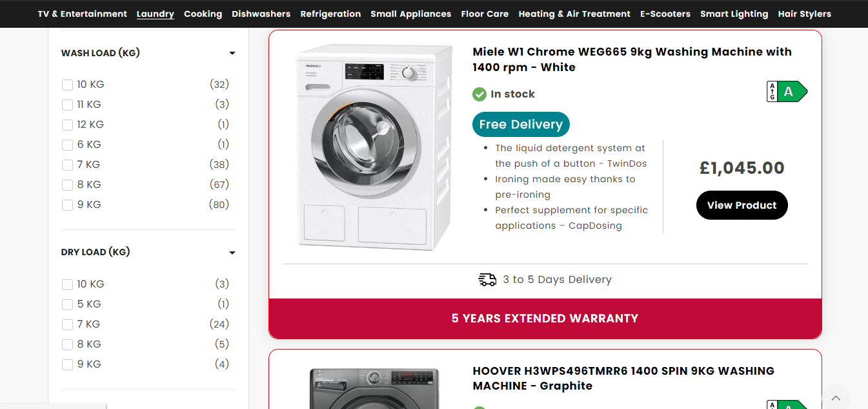Click the 5 Years Extended Warranty banner
The width and height of the screenshot is (868, 409).
point(545,319)
